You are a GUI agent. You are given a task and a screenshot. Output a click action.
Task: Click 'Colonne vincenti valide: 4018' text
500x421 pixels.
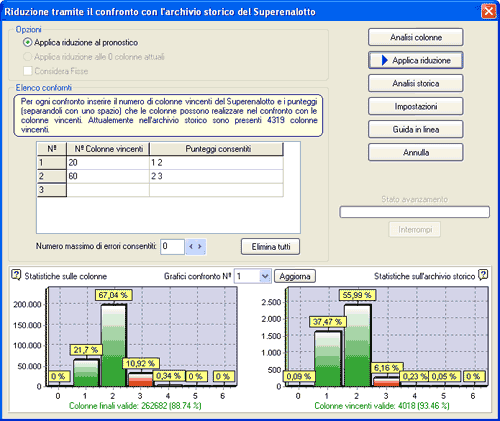pos(382,406)
